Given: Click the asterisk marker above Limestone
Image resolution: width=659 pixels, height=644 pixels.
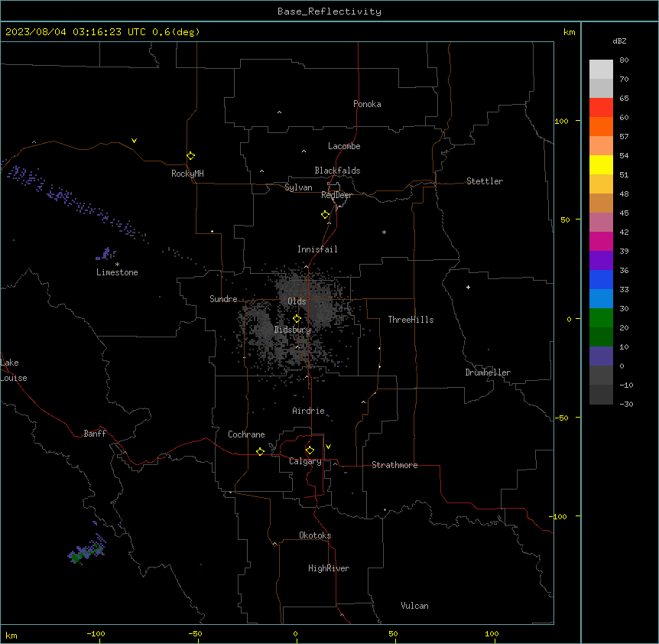Looking at the screenshot, I should click(x=117, y=265).
